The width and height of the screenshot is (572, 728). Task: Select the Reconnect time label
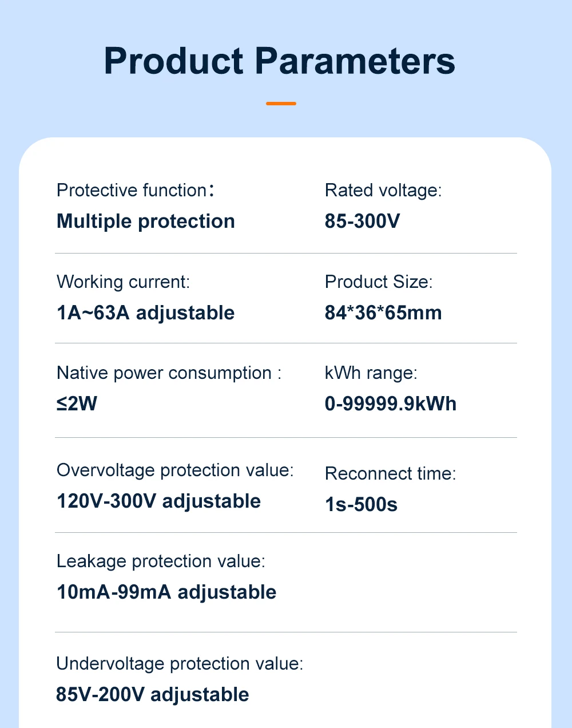coord(390,473)
